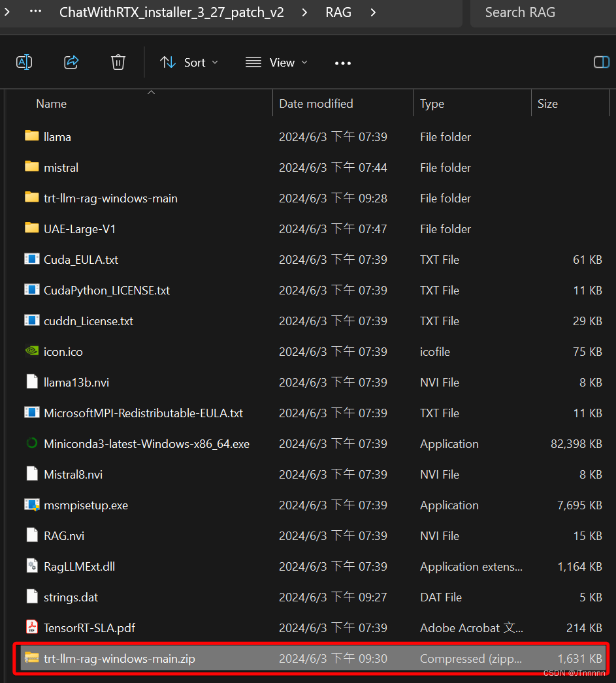Click the RAG breadcrumb segment
Screen dimensions: 616x683
click(338, 12)
